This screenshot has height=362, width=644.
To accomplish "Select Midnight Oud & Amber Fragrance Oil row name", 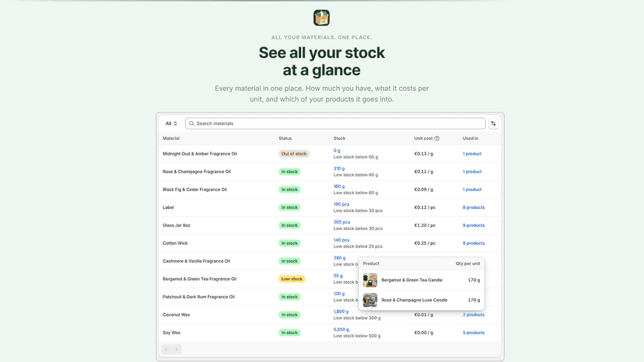I will point(200,154).
